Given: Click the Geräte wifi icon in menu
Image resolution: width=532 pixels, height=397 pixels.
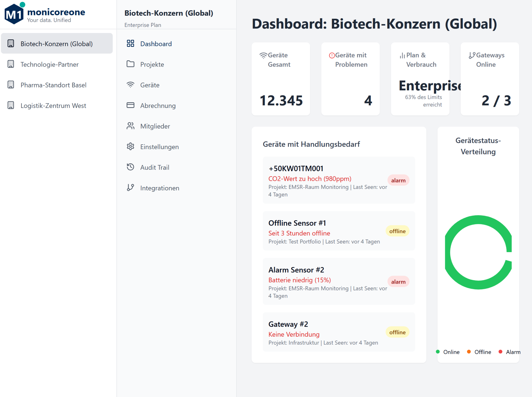Looking at the screenshot, I should tap(130, 85).
